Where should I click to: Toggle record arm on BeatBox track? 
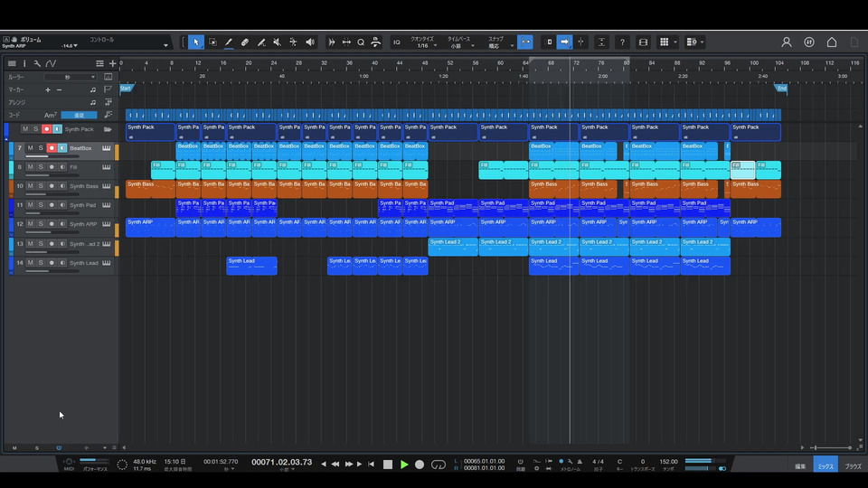pos(52,147)
